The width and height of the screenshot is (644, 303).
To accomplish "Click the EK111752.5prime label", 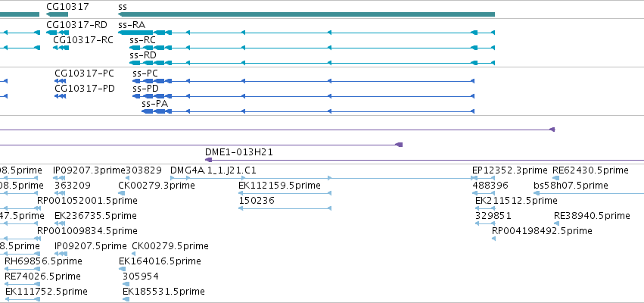I will pyautogui.click(x=46, y=292).
